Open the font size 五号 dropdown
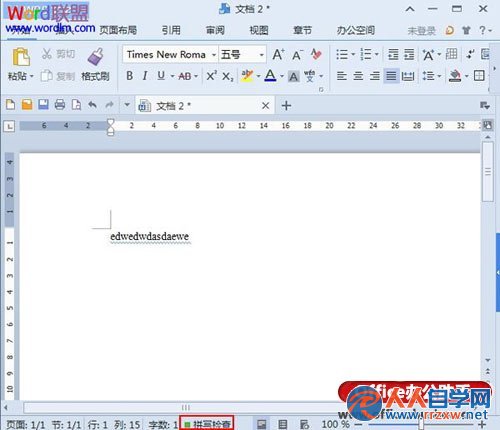Image resolution: width=500 pixels, height=430 pixels. click(262, 55)
